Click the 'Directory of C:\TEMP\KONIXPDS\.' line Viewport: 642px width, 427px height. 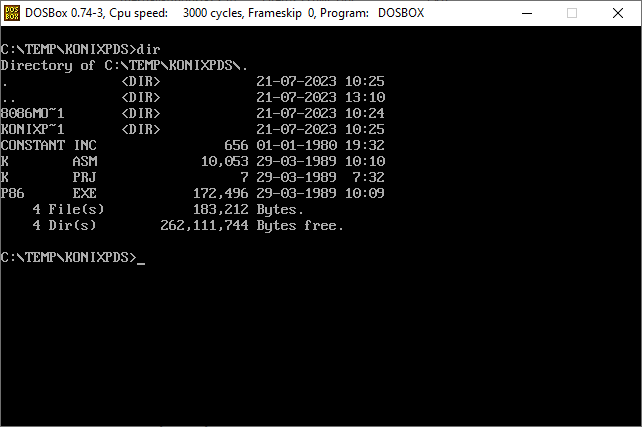pyautogui.click(x=124, y=66)
